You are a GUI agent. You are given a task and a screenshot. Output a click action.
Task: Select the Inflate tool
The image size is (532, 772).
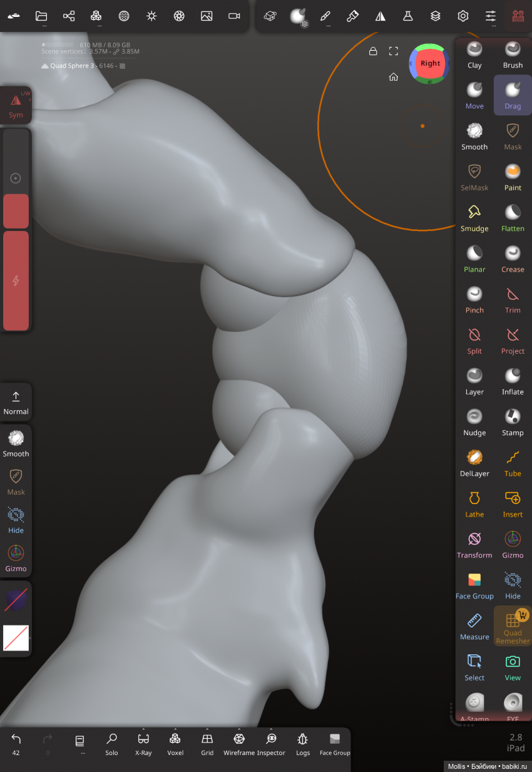click(x=513, y=382)
